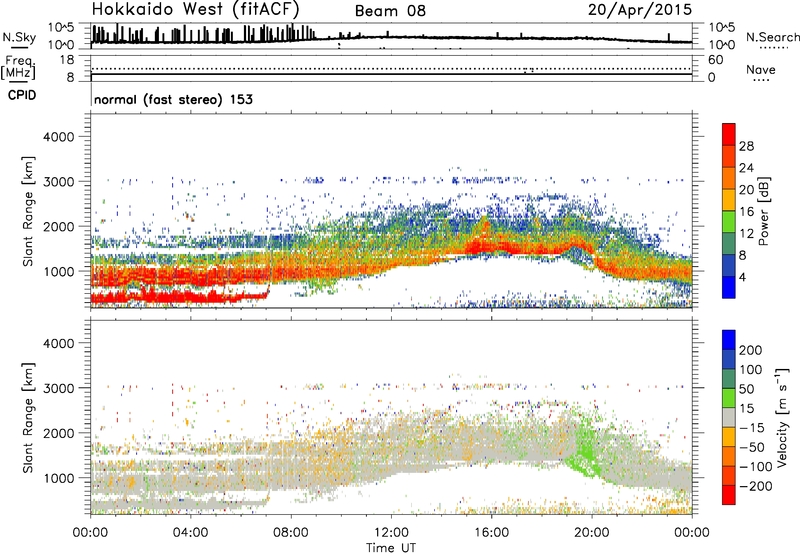Click the 'Nave' legend label
800x554 pixels.
761,69
